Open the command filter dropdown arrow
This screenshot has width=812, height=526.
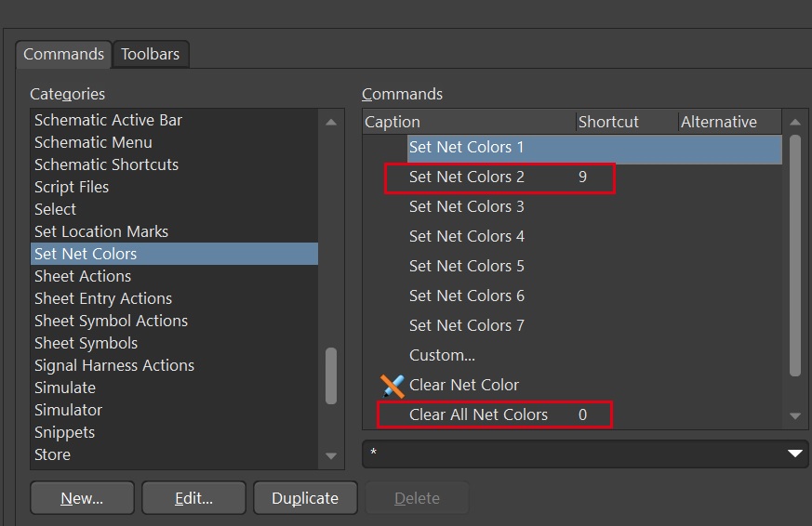(x=795, y=454)
